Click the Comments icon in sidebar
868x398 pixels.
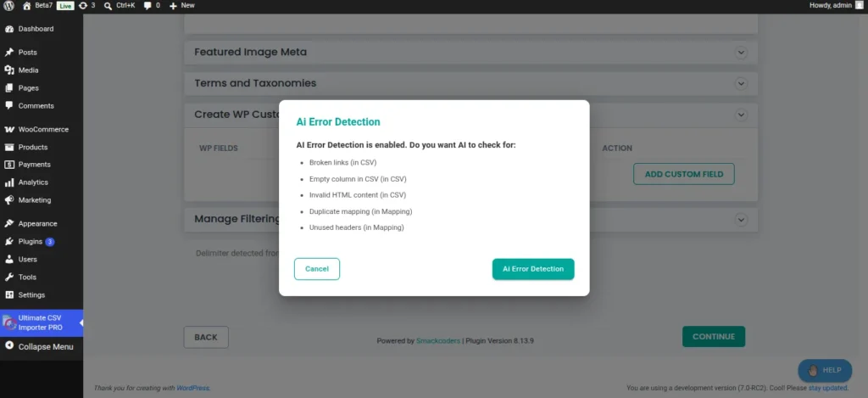click(8, 105)
